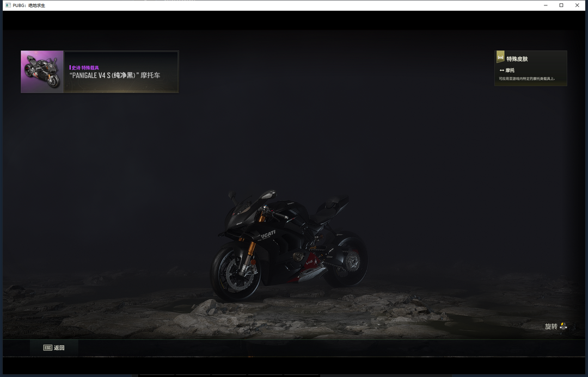Click the 旋转 rotate label

pos(551,326)
